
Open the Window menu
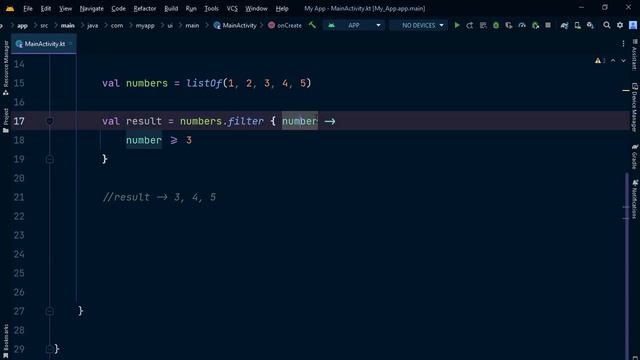(256, 9)
